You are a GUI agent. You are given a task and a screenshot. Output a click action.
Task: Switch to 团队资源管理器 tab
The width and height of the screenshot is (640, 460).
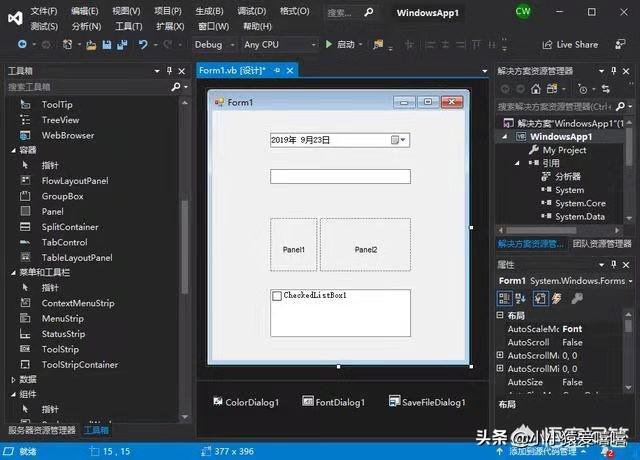point(602,244)
